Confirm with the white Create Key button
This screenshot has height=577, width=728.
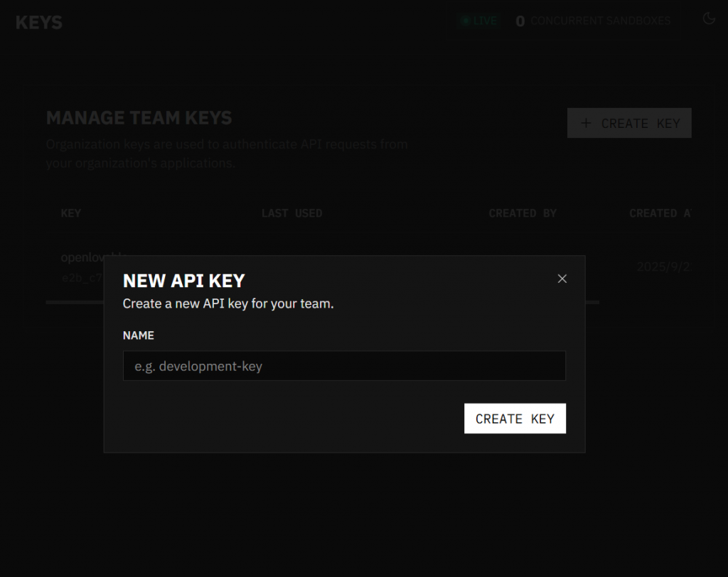(x=515, y=419)
